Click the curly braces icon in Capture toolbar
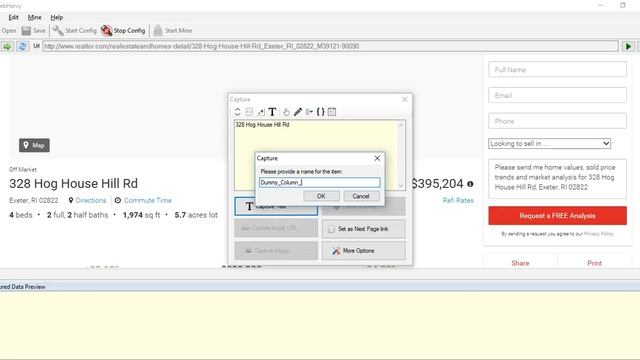Image resolution: width=640 pixels, height=360 pixels. point(320,112)
